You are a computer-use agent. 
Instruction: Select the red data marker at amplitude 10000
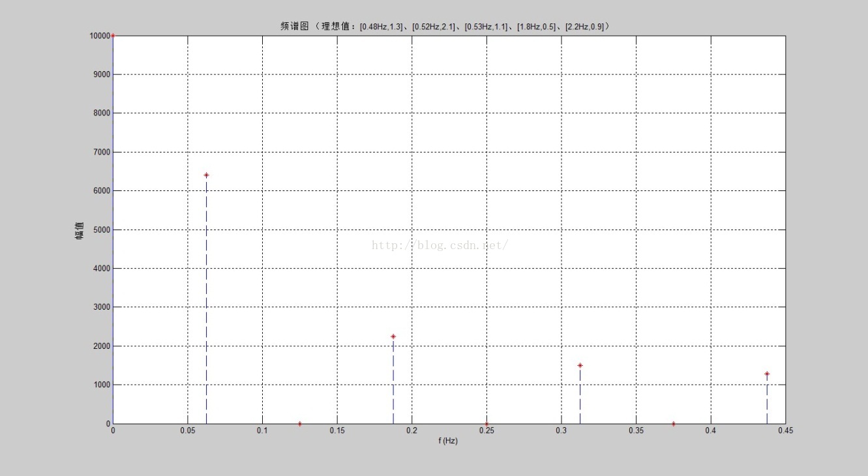[x=113, y=36]
